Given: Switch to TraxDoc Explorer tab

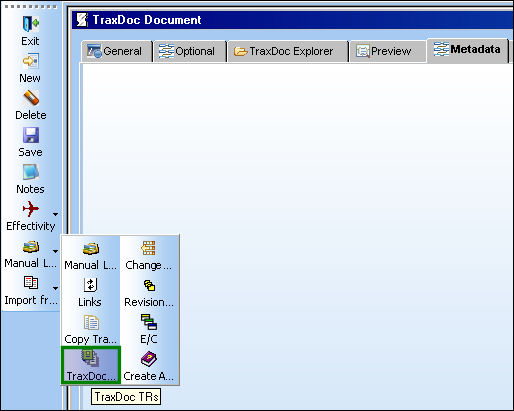Looking at the screenshot, I should (x=287, y=51).
